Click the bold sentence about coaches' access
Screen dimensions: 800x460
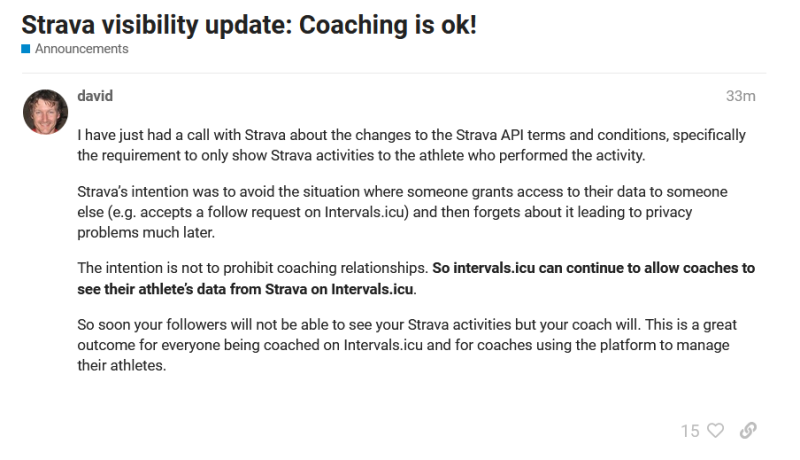(594, 269)
